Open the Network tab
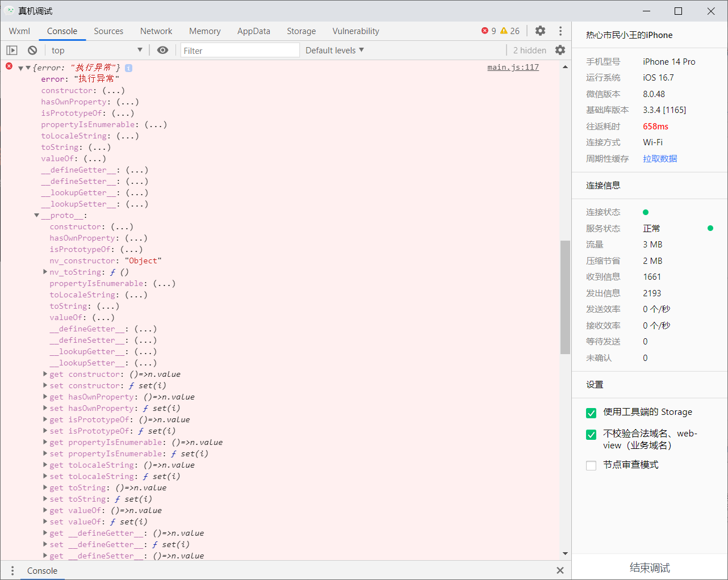728x580 pixels. [x=156, y=31]
